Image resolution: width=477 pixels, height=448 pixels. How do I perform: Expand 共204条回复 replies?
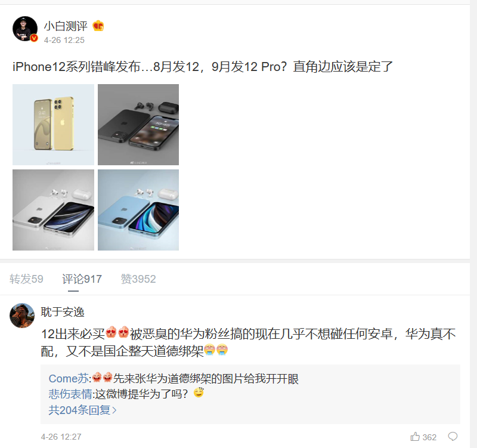pyautogui.click(x=82, y=410)
